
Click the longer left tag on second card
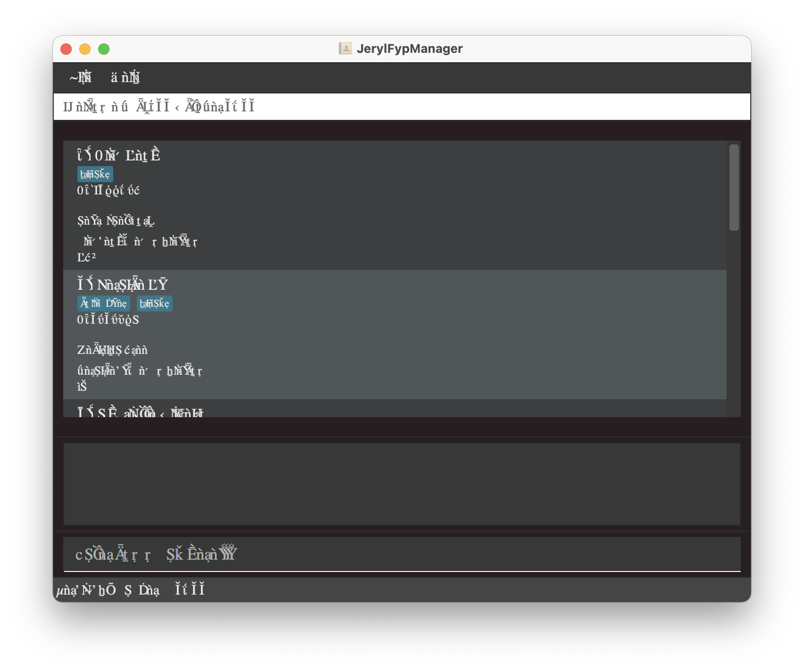103,303
